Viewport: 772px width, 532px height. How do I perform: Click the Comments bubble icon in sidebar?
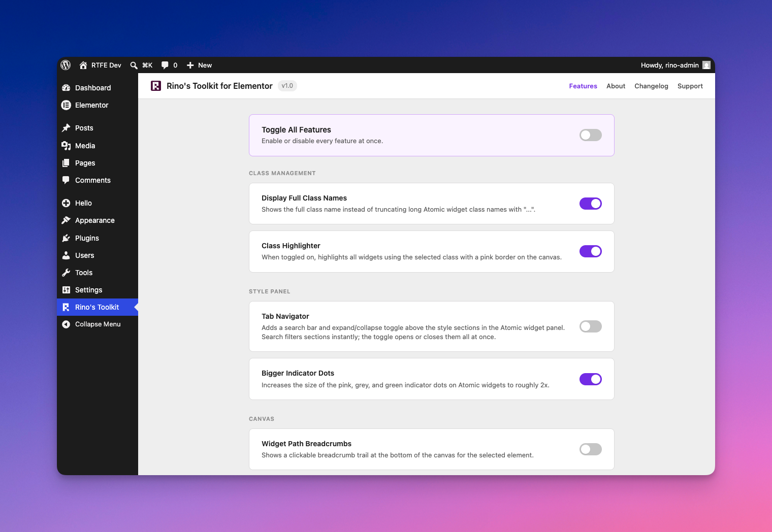[66, 180]
